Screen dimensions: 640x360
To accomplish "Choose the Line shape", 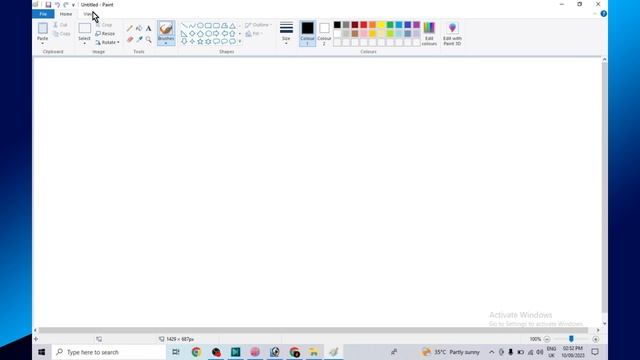I will point(184,25).
